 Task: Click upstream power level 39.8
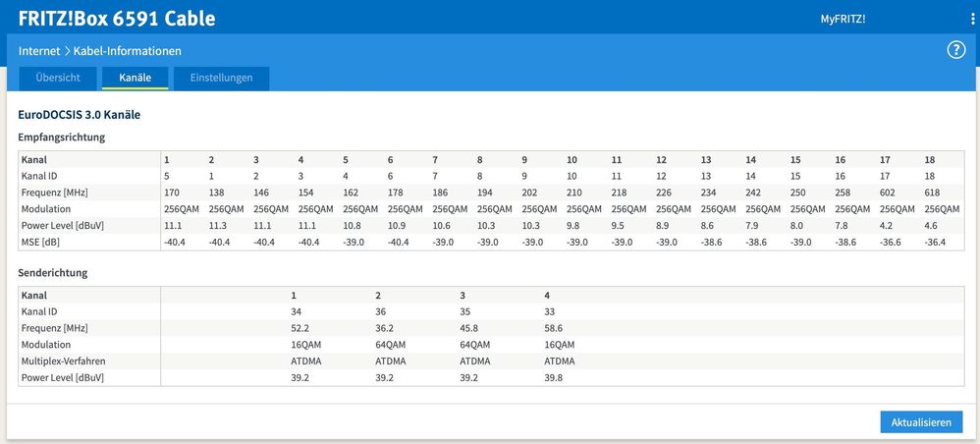pyautogui.click(x=553, y=378)
